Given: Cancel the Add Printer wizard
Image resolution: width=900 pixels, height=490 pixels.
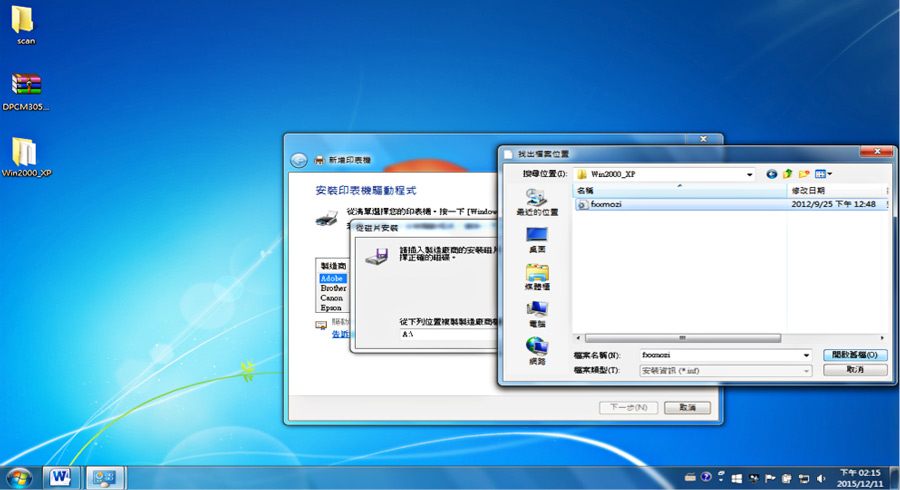Looking at the screenshot, I should (687, 407).
